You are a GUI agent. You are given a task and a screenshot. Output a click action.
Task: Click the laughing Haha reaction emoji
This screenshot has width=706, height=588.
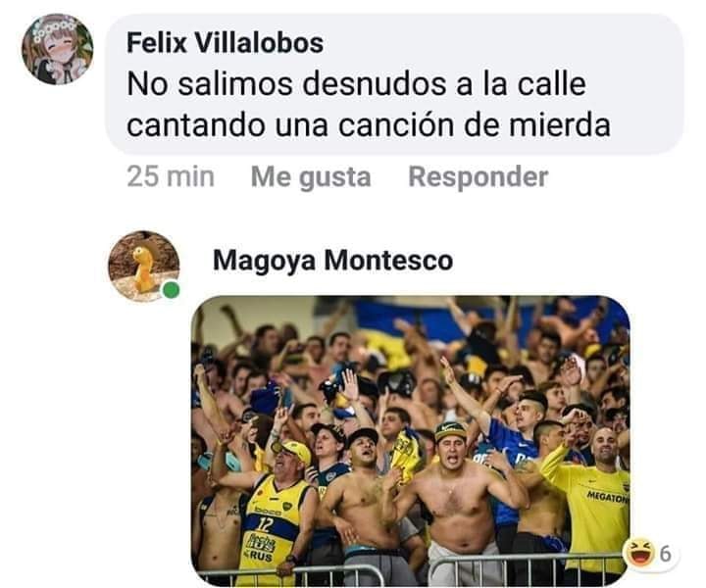click(x=639, y=552)
